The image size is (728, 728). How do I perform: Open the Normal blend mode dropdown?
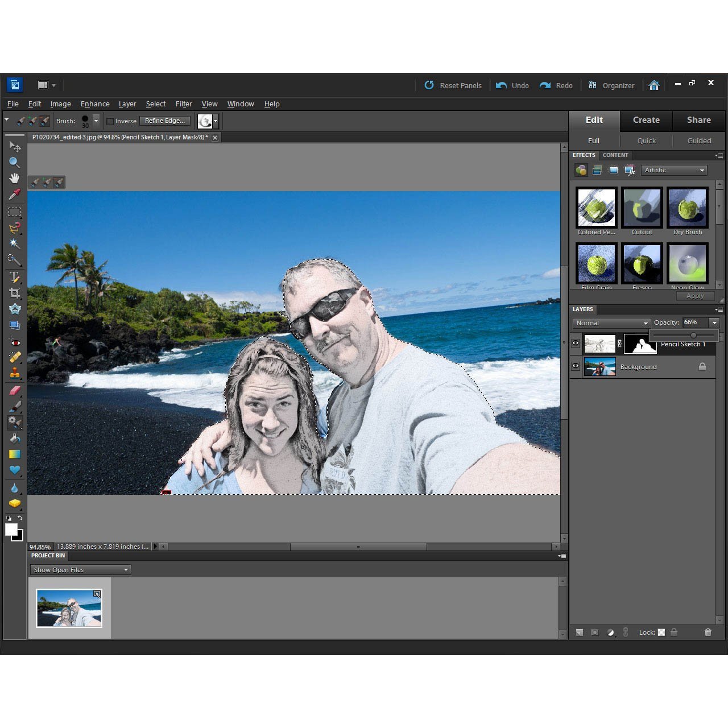point(611,323)
